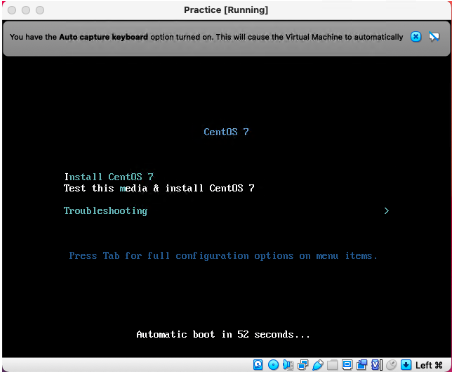The width and height of the screenshot is (456, 375).
Task: Open the display settings status icon
Action: tap(347, 365)
